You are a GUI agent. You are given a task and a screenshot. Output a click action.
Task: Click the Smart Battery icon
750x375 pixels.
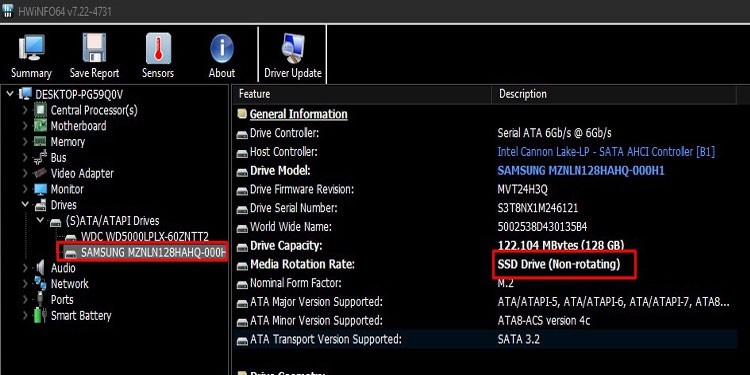tap(40, 316)
